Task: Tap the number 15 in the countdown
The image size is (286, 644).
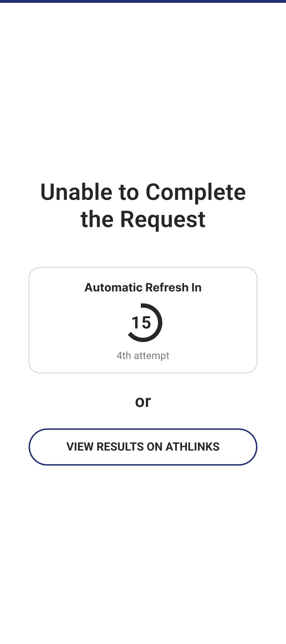Action: 141,323
